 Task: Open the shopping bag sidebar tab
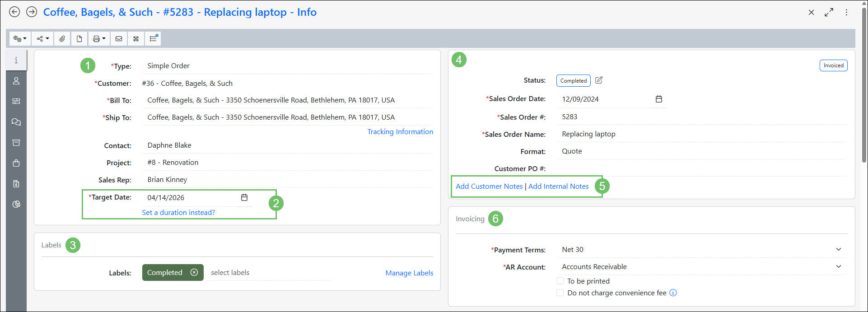(x=16, y=163)
